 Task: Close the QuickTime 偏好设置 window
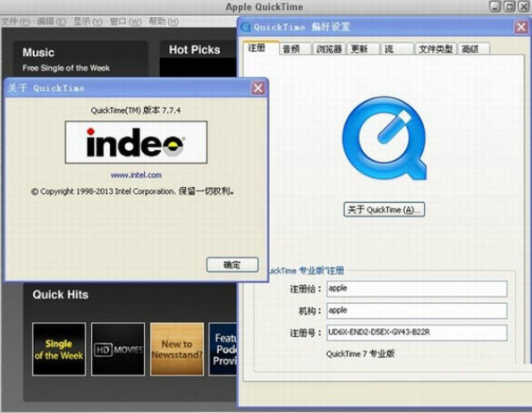(521, 27)
